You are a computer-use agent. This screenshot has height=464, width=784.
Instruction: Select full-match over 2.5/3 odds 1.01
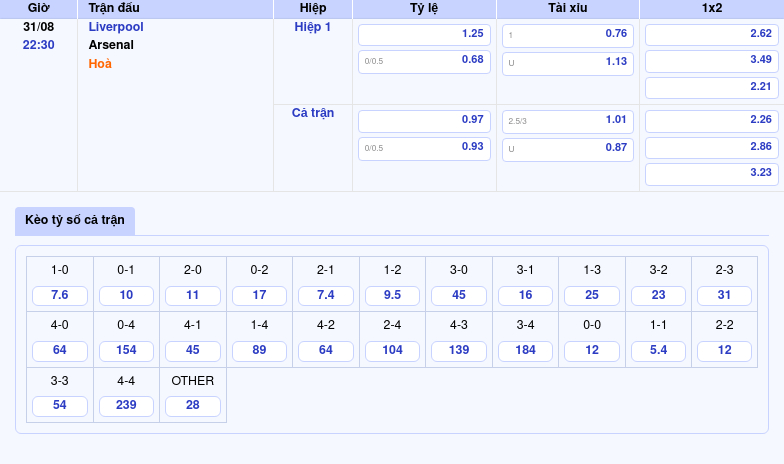(x=567, y=120)
